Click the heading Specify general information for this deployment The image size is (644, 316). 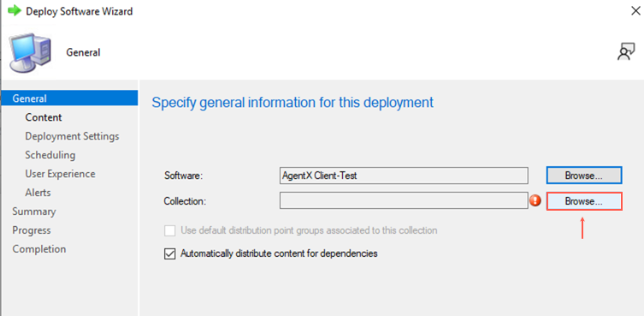292,102
